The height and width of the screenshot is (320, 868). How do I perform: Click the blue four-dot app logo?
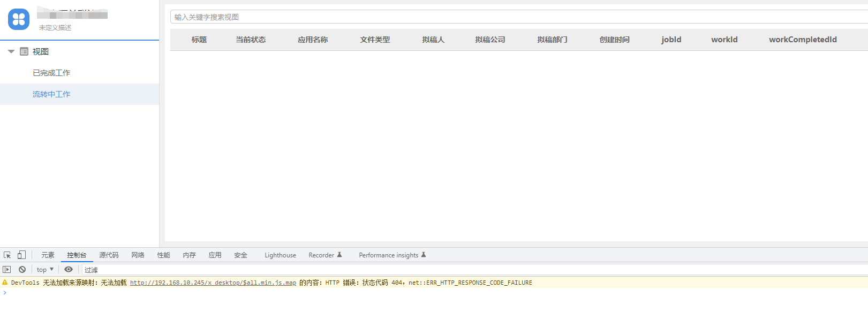tap(19, 19)
